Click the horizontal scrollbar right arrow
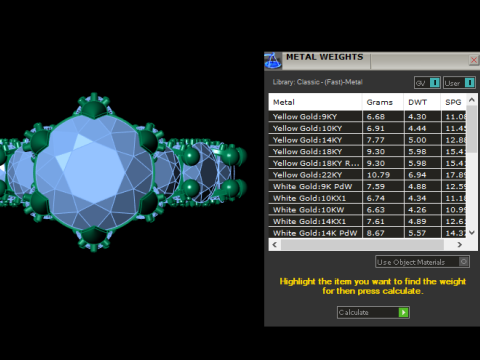This screenshot has width=480, height=360. click(460, 245)
